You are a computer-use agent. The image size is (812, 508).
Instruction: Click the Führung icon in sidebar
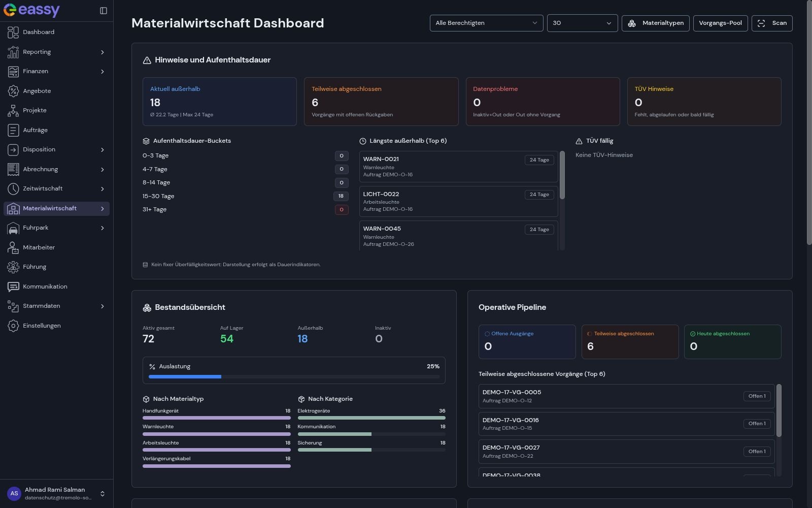[13, 267]
